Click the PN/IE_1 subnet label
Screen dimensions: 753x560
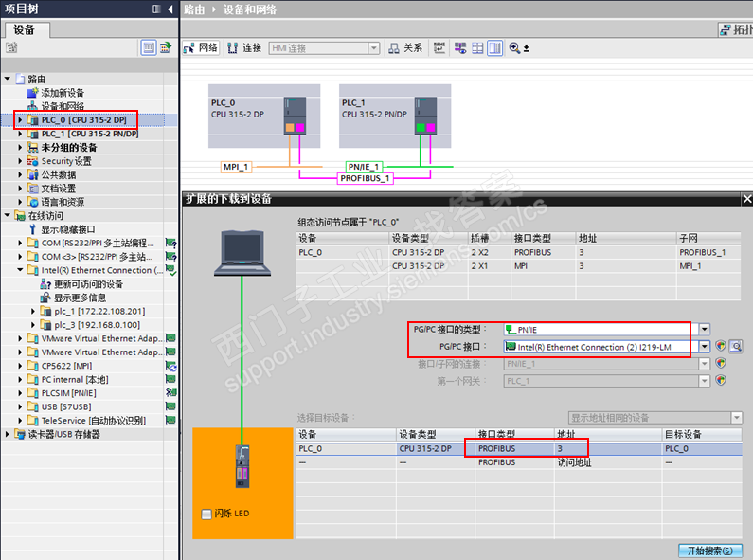click(364, 167)
